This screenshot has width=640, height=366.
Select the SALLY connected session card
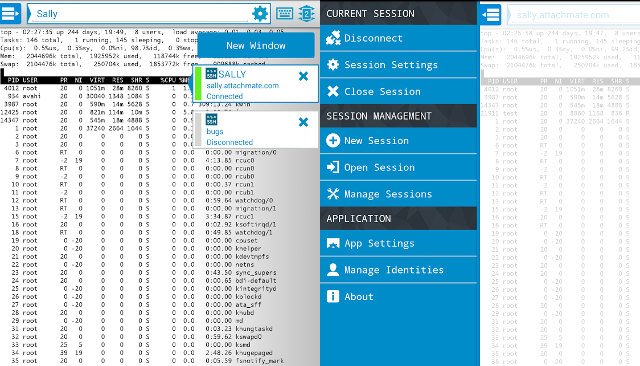tap(256, 84)
